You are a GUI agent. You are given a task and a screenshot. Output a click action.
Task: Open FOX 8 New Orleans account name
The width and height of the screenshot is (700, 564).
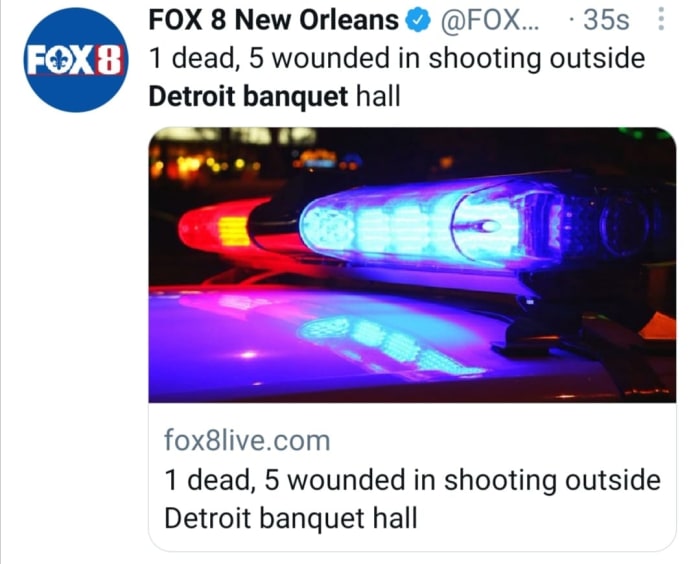pos(273,20)
